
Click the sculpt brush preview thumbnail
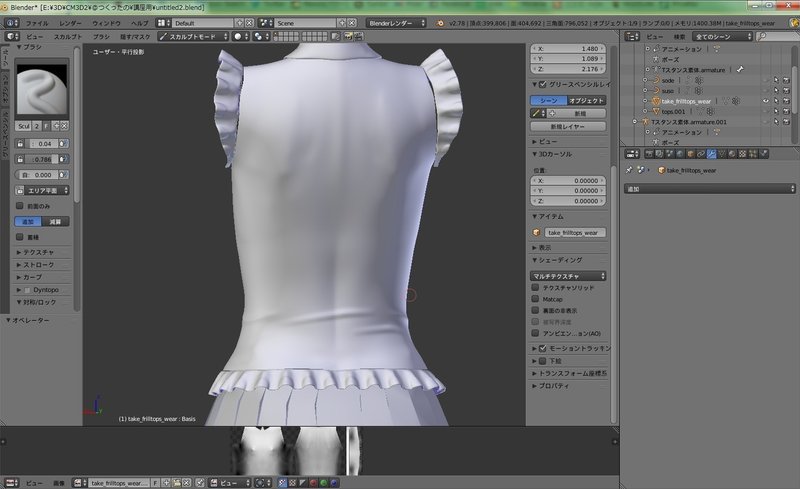(x=42, y=90)
